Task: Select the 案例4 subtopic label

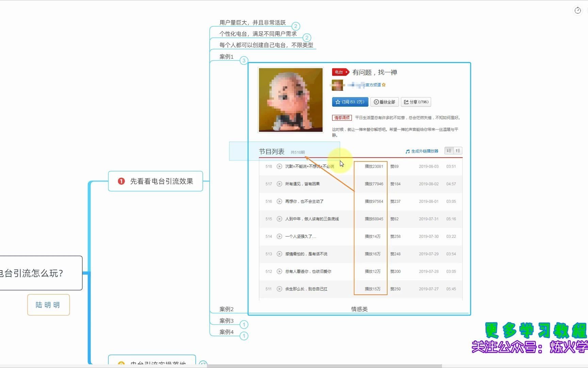Action: coord(227,332)
